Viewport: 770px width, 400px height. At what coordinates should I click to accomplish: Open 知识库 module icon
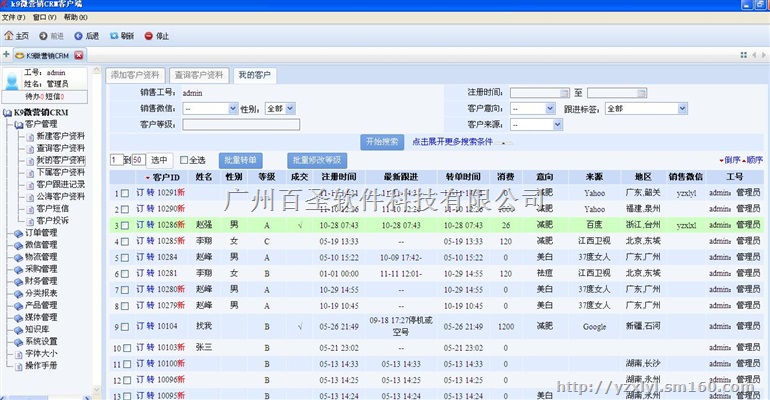(19, 329)
